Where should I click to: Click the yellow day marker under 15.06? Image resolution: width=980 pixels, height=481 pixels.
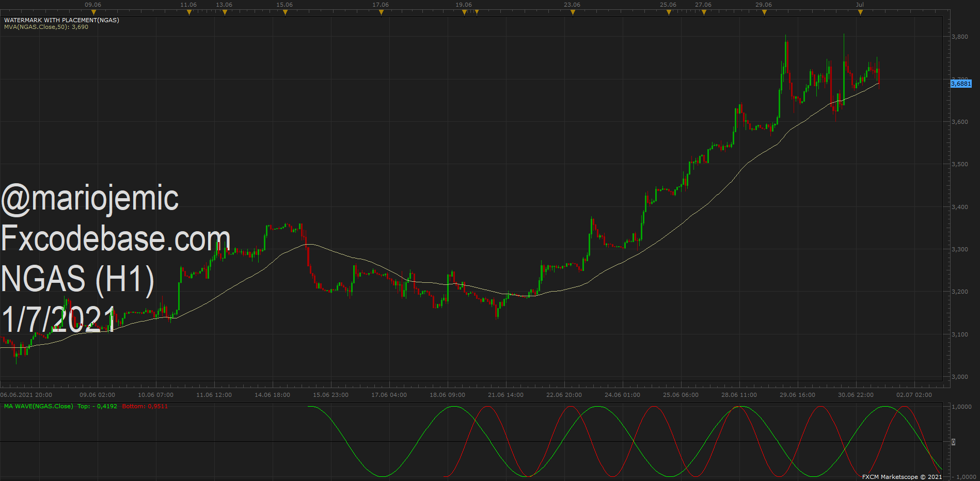(x=285, y=12)
